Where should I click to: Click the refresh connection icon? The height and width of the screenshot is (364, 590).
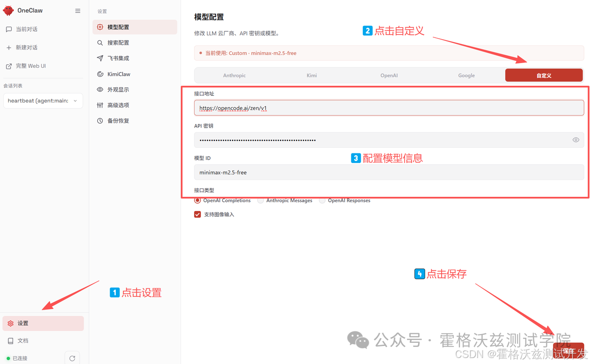[x=72, y=358]
